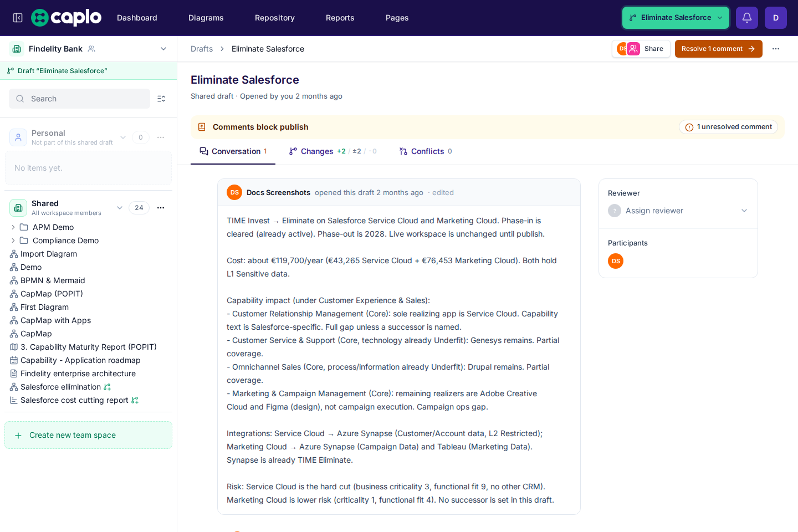Open the Diagrams menu

[x=206, y=18]
